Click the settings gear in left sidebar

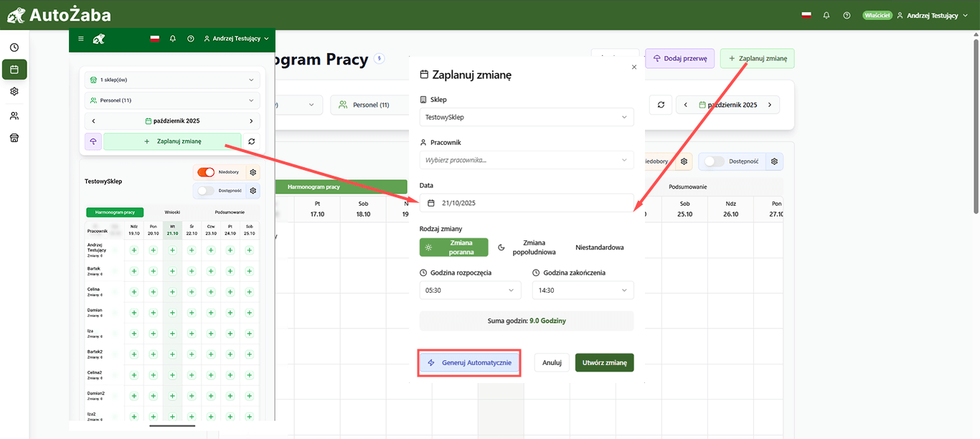[14, 92]
